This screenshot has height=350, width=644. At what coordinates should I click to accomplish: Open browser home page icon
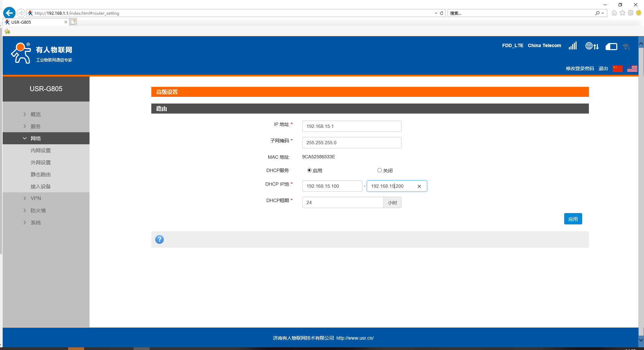614,13
